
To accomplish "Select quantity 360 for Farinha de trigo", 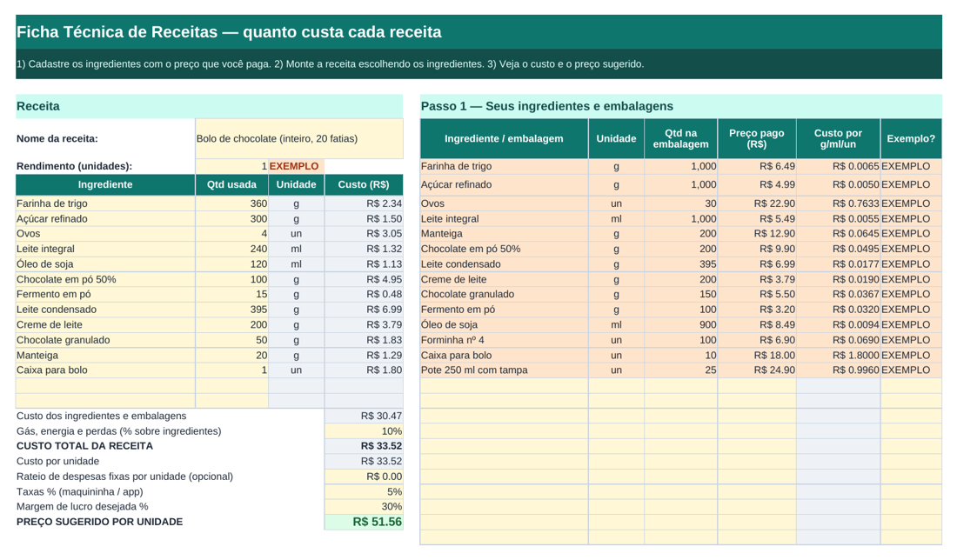I will pyautogui.click(x=232, y=203).
